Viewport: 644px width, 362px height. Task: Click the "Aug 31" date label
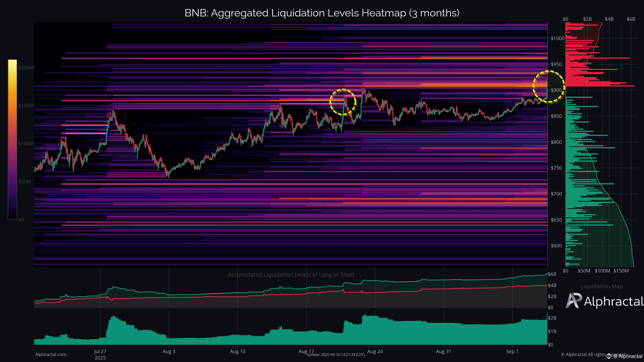click(444, 351)
